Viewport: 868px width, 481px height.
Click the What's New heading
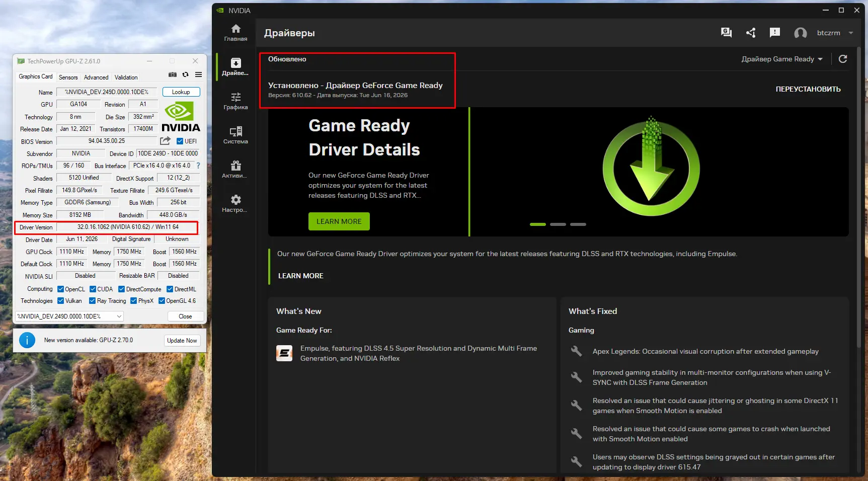[299, 311]
